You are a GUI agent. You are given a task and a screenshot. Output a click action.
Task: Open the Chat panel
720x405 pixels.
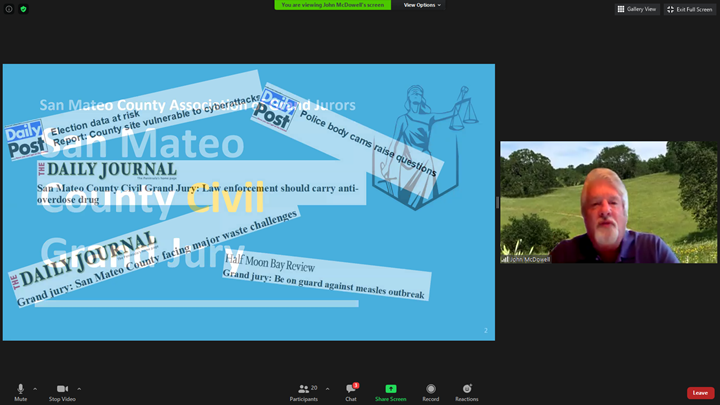coord(351,393)
